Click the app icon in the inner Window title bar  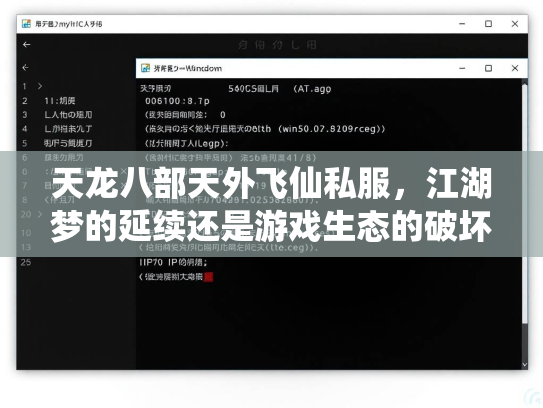[145, 68]
